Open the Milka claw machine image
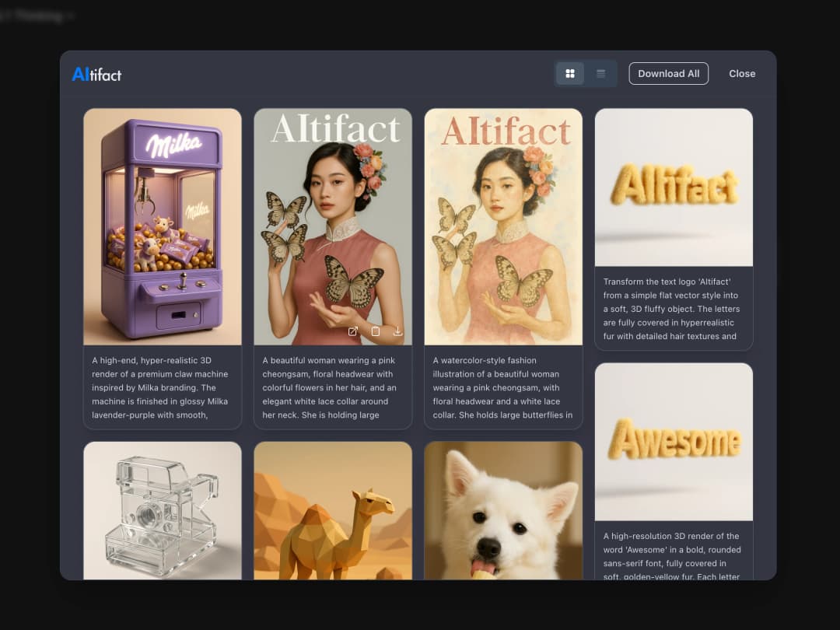 point(163,226)
